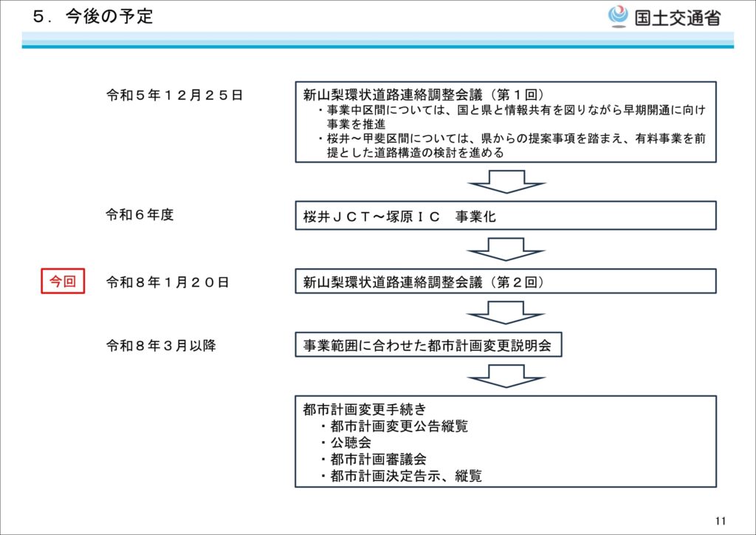Viewport: 756px width, 535px height.
Task: Click the date 令和5年12月25日
Action: point(174,95)
